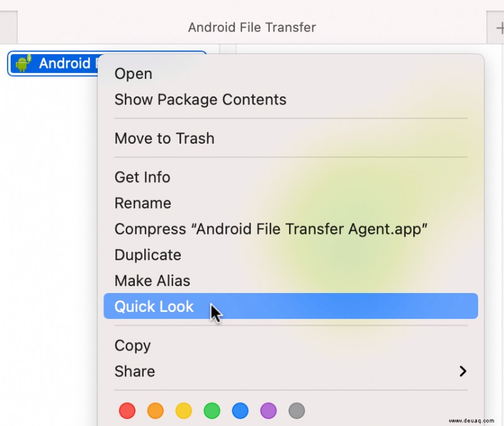Select Duplicate from the menu

coord(290,255)
